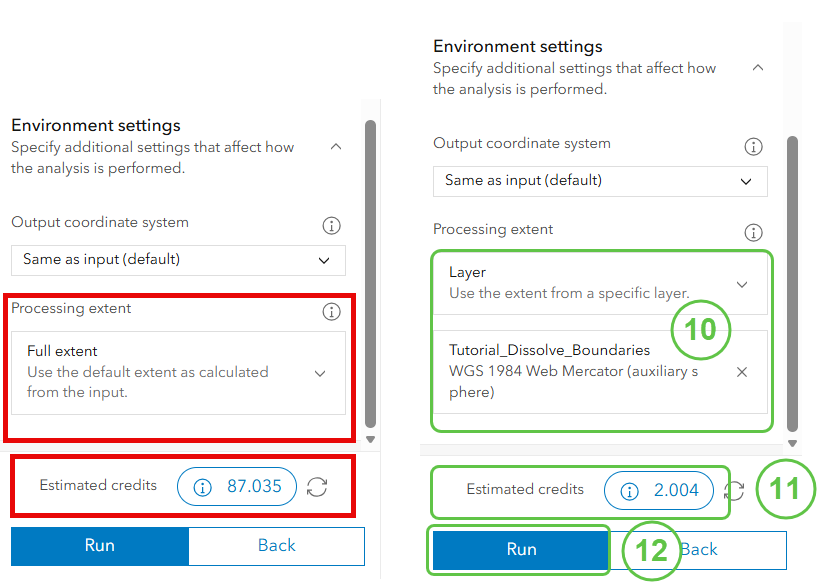The image size is (819, 584).
Task: Remove the Tutorial_Dissolve_Boundaries layer selection
Action: (742, 372)
